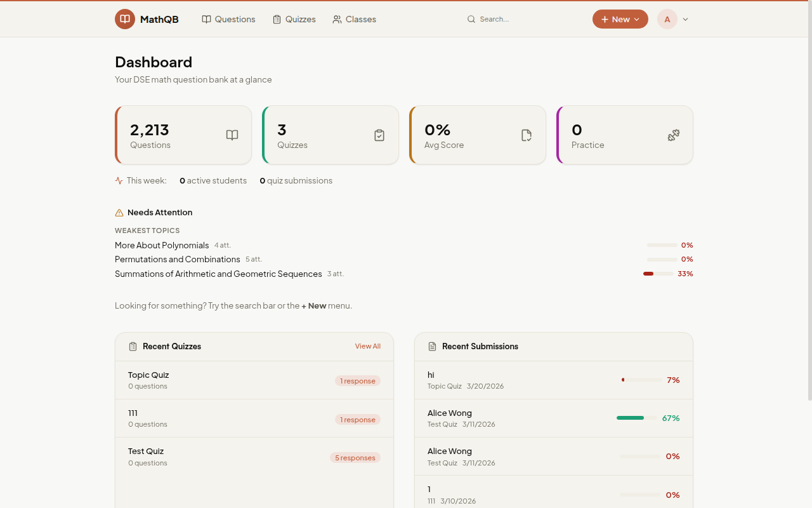This screenshot has width=812, height=508.
Task: Click the warning icon next to Needs Attention
Action: [x=119, y=212]
